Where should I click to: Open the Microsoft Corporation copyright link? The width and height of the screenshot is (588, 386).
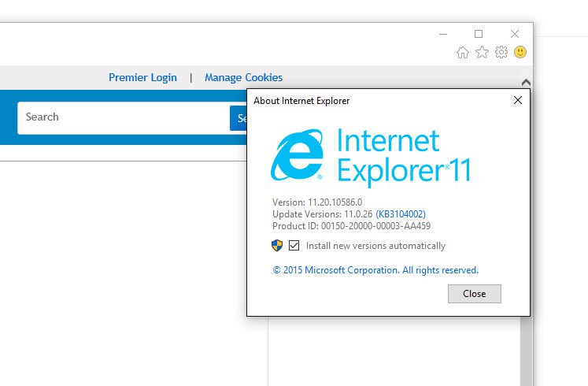(375, 270)
